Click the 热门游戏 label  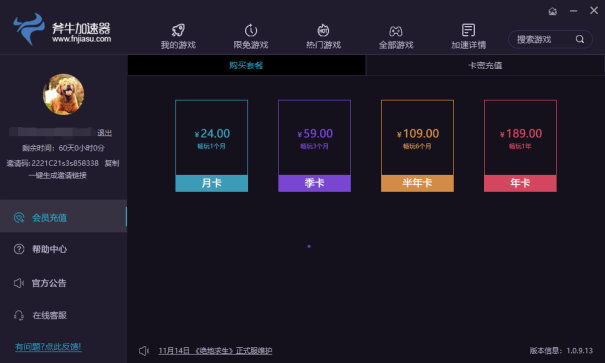point(323,45)
